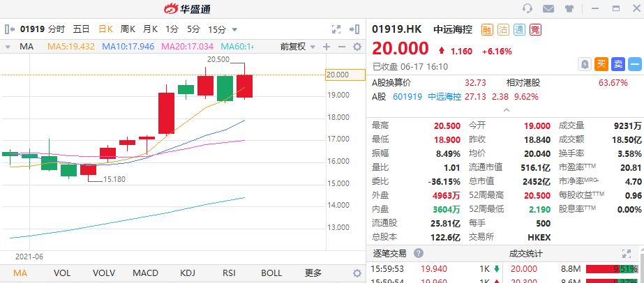Image resolution: width=644 pixels, height=283 pixels.
Task: Click the 15.180 low marker on chart
Action: coord(114,179)
